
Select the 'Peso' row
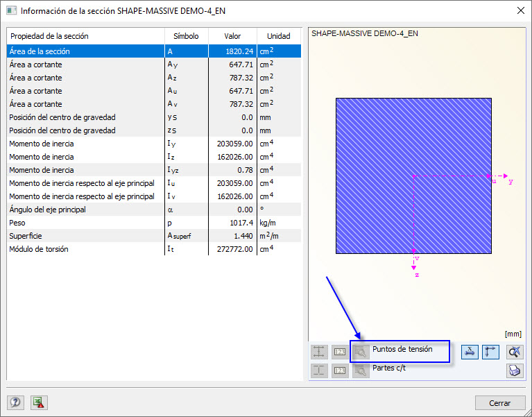point(154,223)
